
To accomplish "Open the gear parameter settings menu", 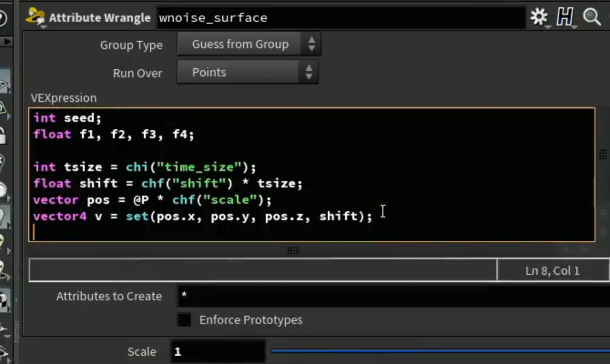I will [x=539, y=18].
